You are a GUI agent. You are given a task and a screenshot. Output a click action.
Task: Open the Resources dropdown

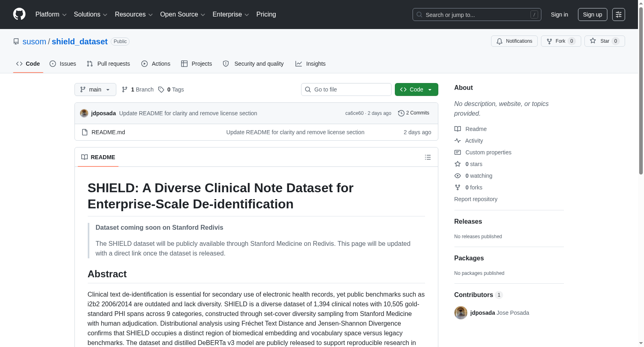tap(134, 15)
